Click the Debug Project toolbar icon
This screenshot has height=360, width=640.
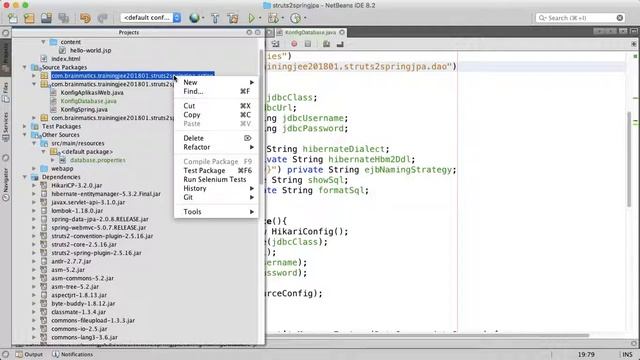pos(273,18)
